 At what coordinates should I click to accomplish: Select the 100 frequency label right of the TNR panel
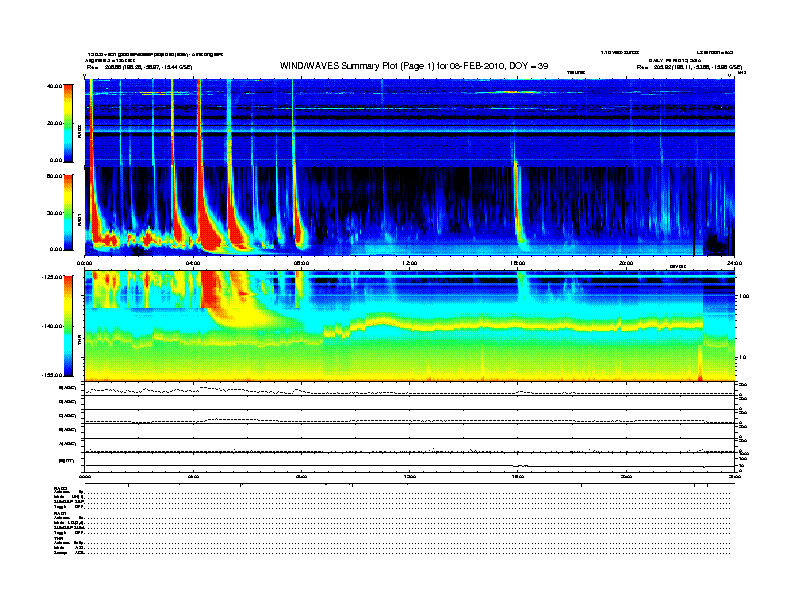[x=744, y=296]
